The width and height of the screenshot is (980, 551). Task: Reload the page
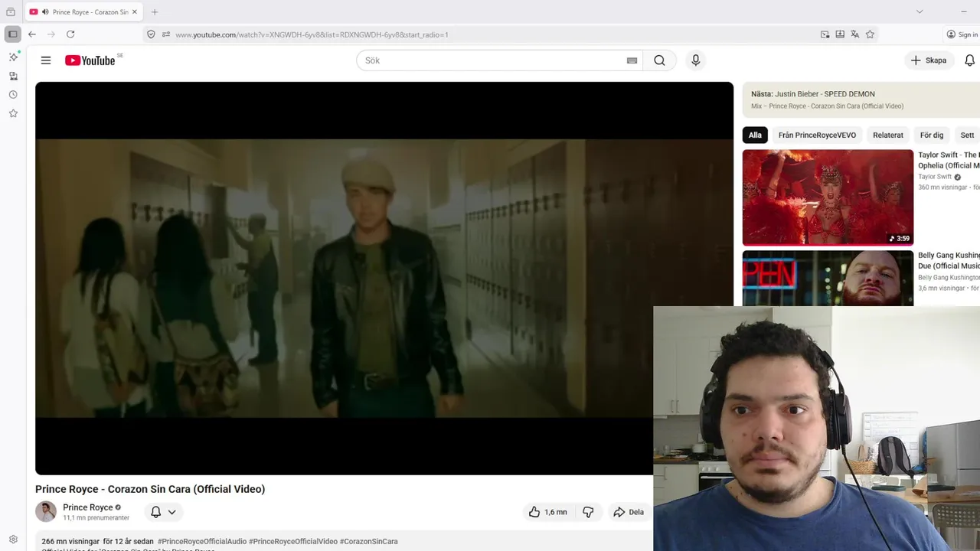(70, 34)
